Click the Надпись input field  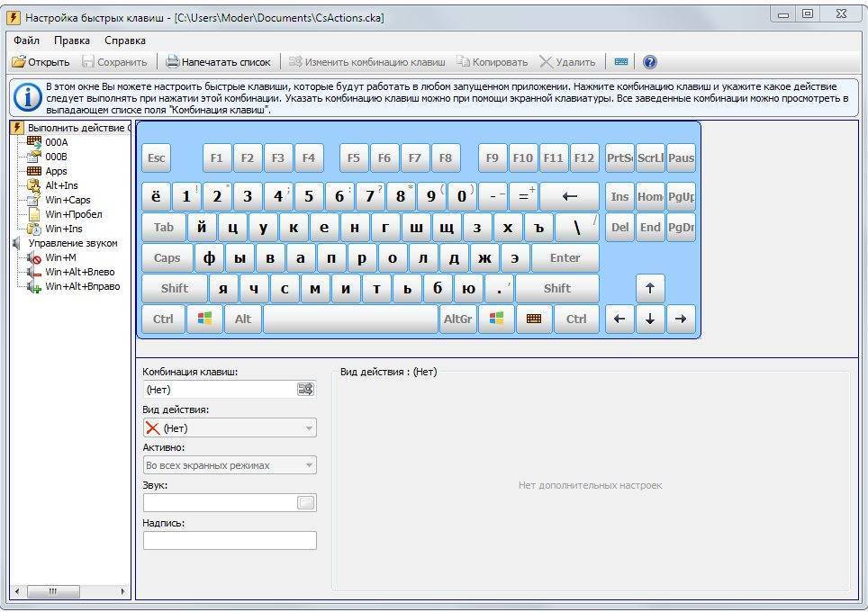point(230,541)
